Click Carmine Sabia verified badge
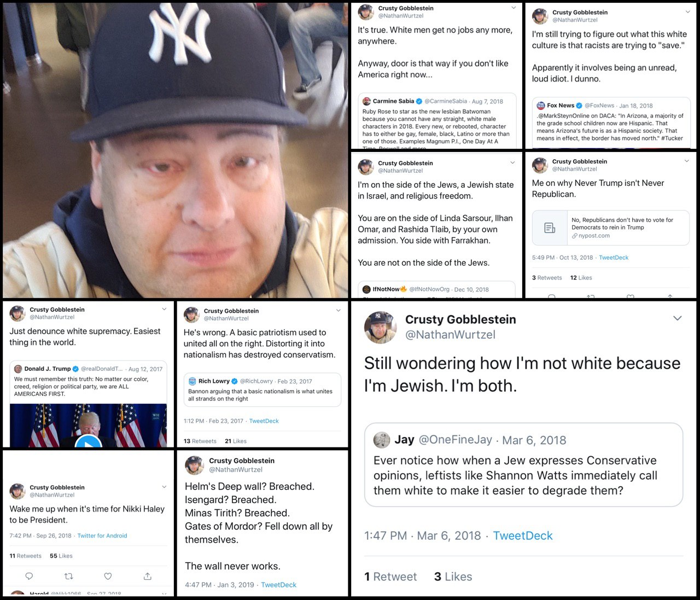This screenshot has height=600, width=700. coord(419,101)
